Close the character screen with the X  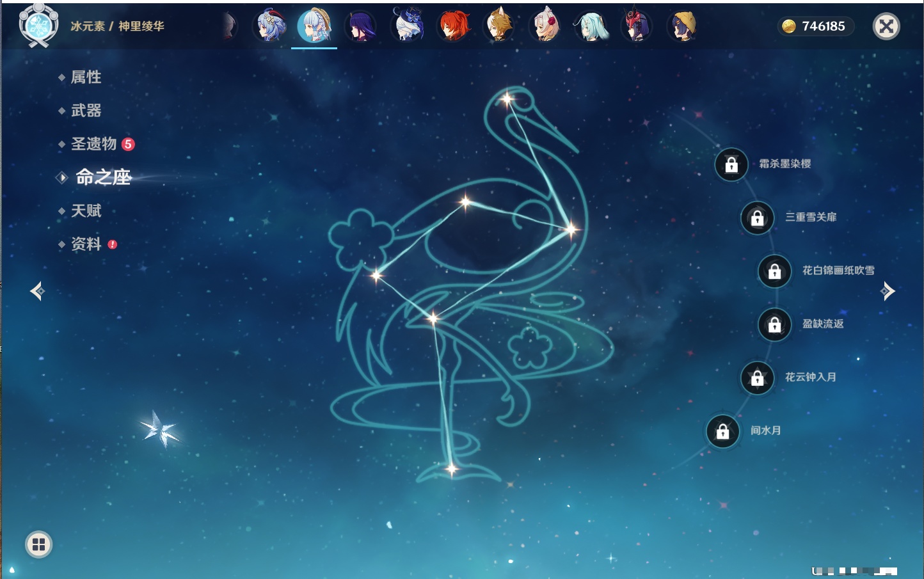(886, 26)
